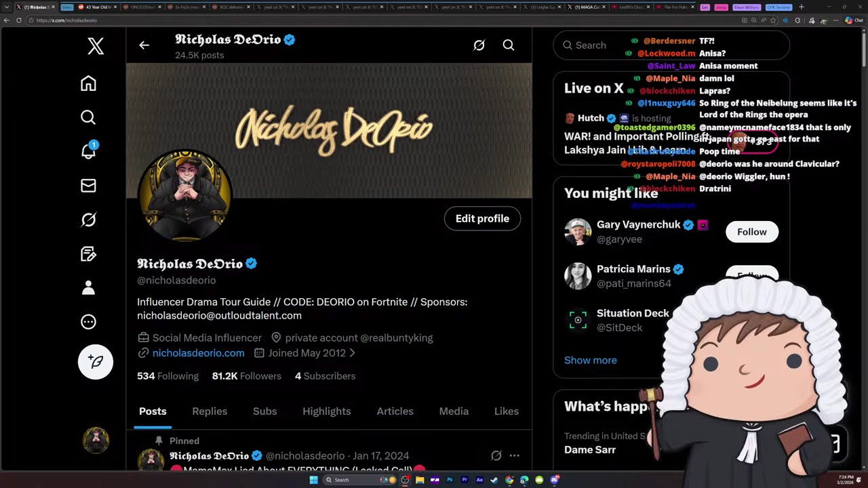Viewport: 868px width, 488px height.
Task: Switch to the Articles tab
Action: [x=395, y=411]
